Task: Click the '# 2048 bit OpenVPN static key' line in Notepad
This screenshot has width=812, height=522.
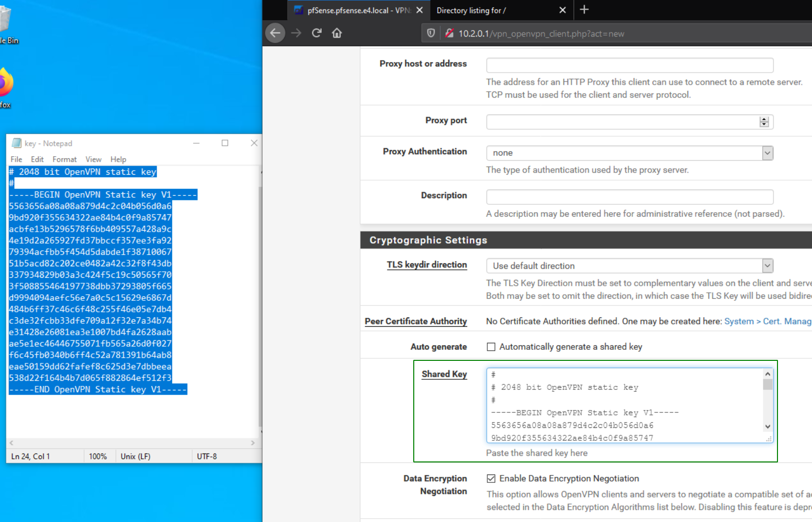Action: click(x=83, y=172)
